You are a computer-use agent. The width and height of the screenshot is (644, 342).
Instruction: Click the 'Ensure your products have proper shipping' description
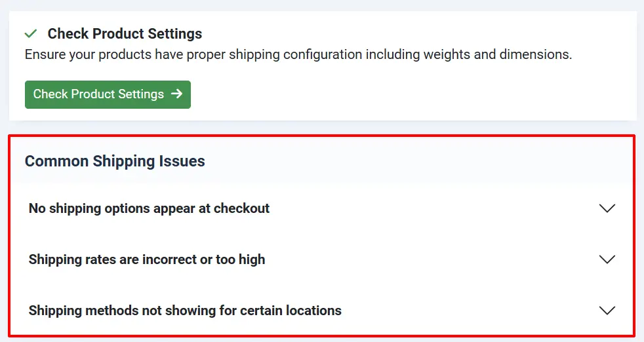tap(298, 54)
